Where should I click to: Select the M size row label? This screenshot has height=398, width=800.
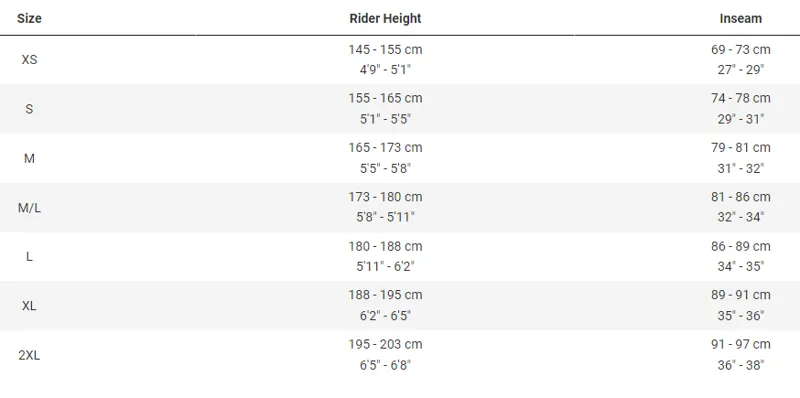click(29, 158)
